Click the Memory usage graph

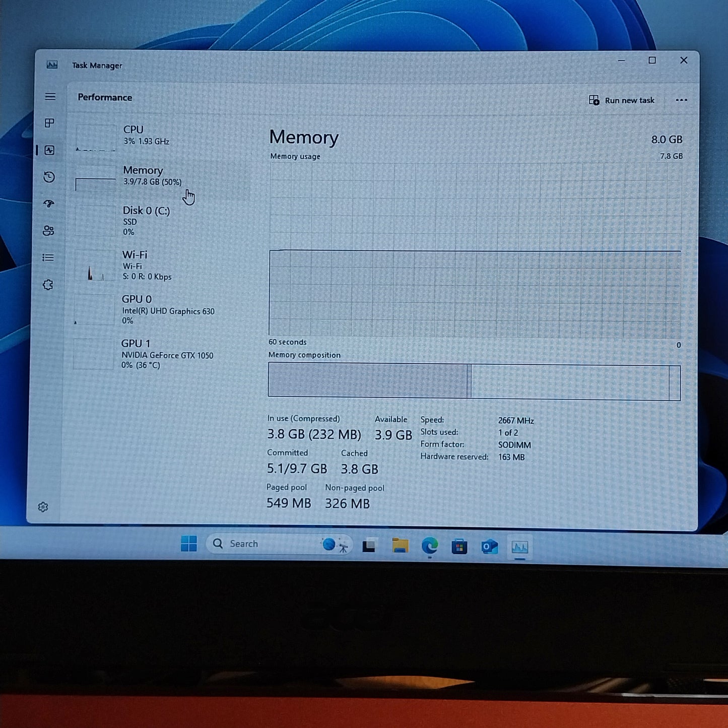point(475,250)
